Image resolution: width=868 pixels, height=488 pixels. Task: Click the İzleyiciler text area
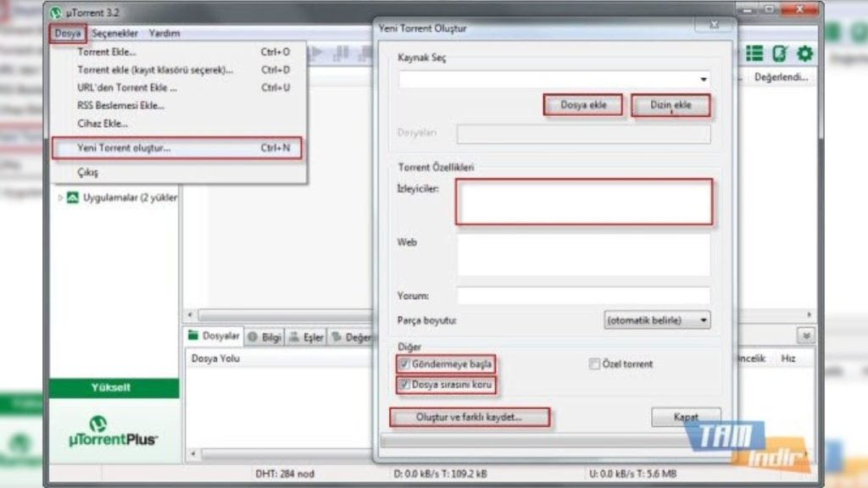(583, 202)
